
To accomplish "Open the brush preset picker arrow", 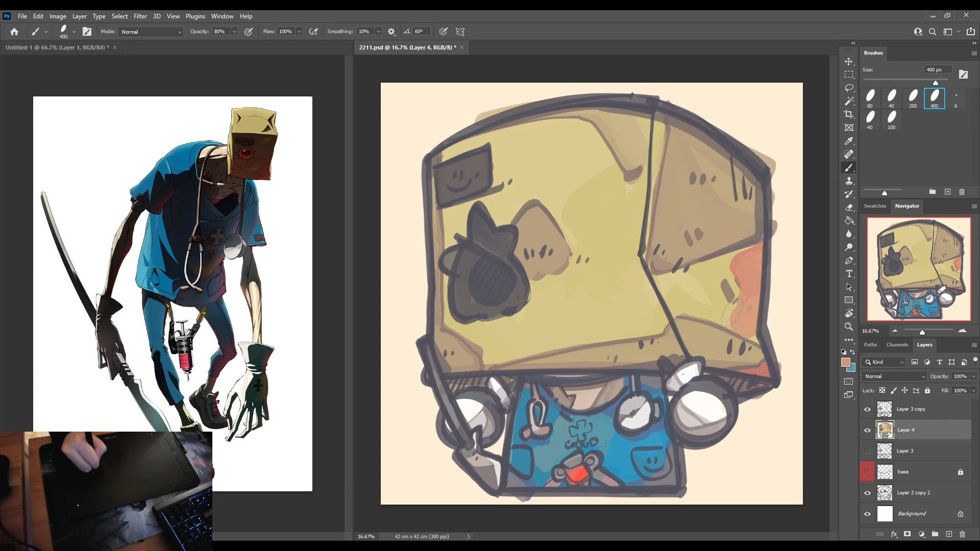I will pyautogui.click(x=74, y=32).
